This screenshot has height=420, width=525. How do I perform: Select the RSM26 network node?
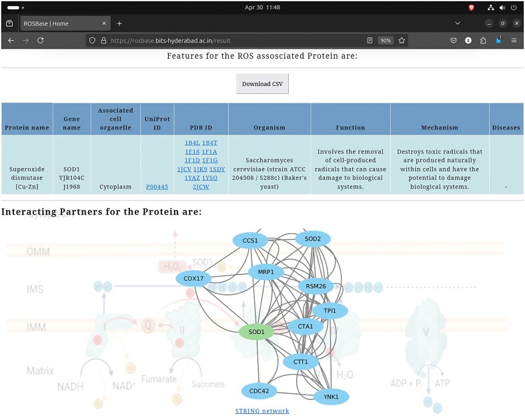pos(316,286)
